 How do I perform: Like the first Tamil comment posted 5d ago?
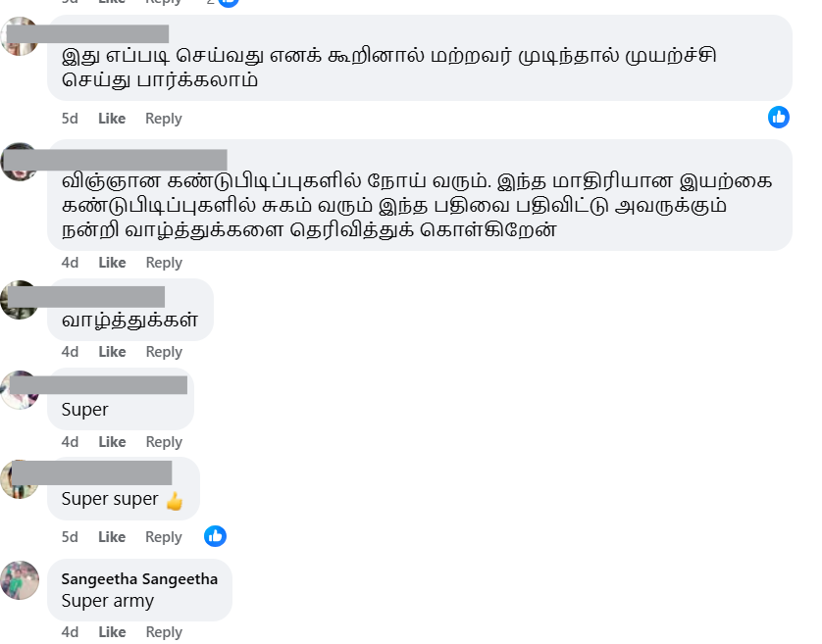[x=112, y=119]
